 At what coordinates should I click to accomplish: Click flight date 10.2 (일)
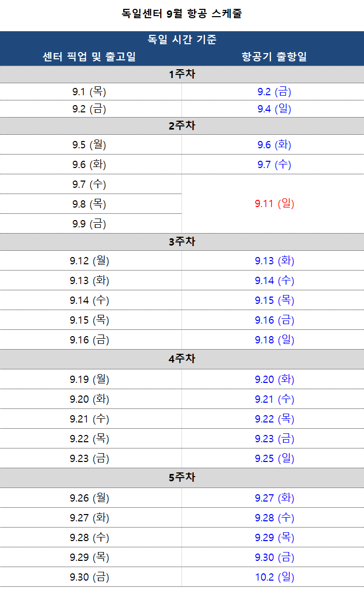point(275,577)
